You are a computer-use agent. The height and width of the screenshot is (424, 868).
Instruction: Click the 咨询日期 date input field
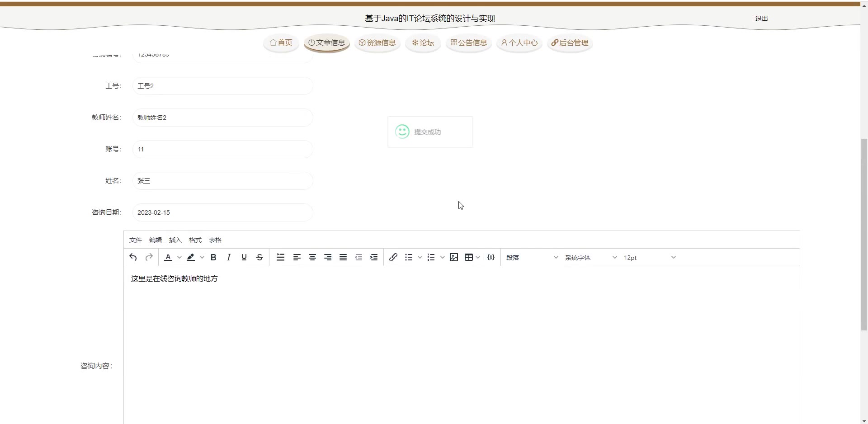point(222,212)
